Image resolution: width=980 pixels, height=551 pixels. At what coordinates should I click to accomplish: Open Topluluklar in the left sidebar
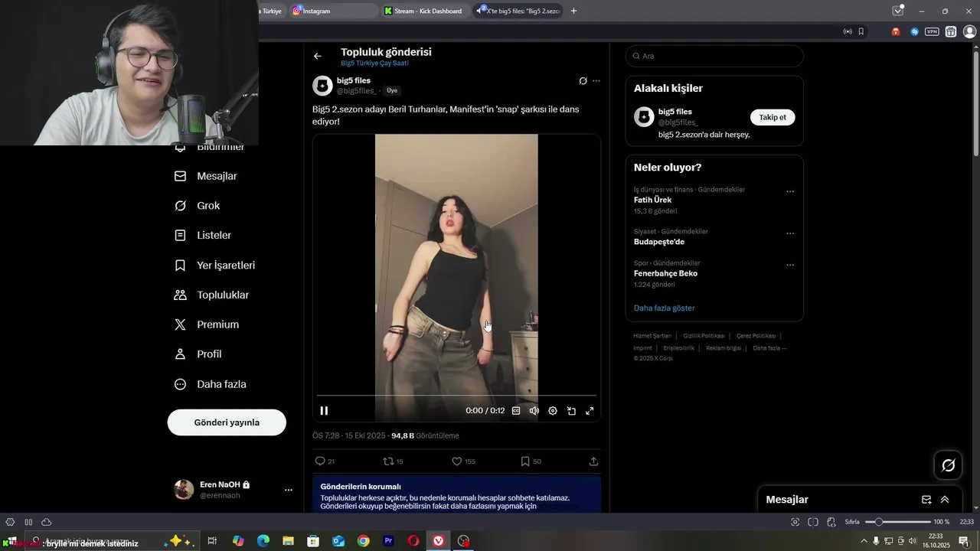pos(212,295)
